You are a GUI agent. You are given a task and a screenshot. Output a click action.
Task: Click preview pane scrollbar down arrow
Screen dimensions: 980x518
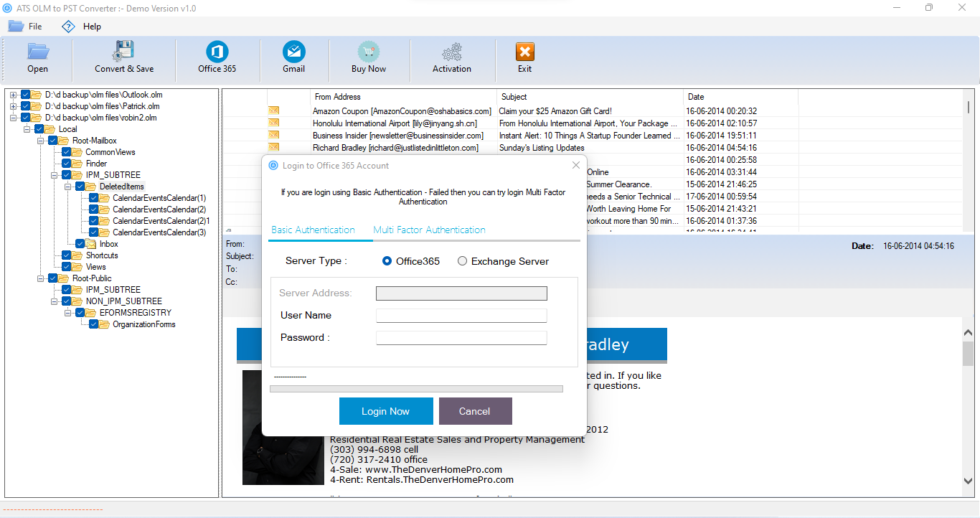click(968, 481)
